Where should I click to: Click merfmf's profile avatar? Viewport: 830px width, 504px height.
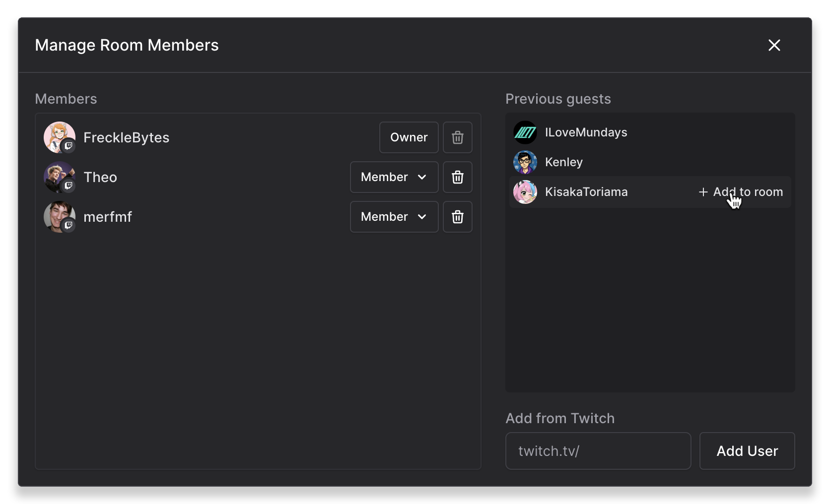[58, 215]
